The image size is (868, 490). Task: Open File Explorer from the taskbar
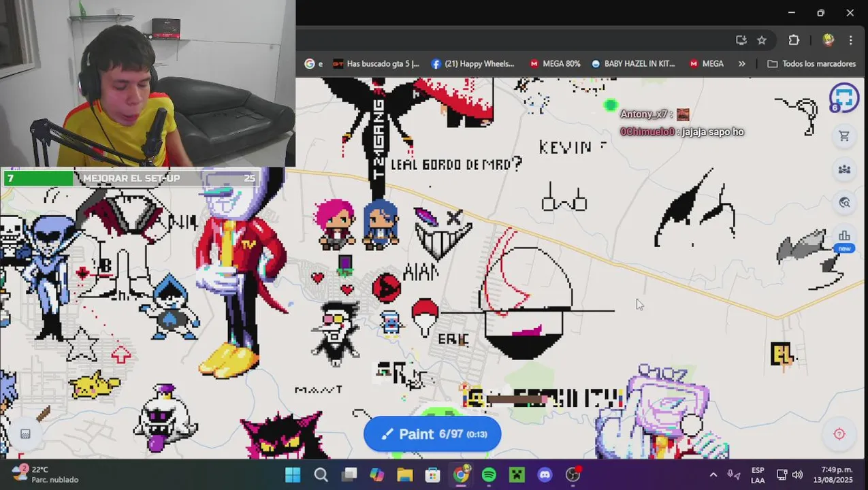[x=405, y=475]
